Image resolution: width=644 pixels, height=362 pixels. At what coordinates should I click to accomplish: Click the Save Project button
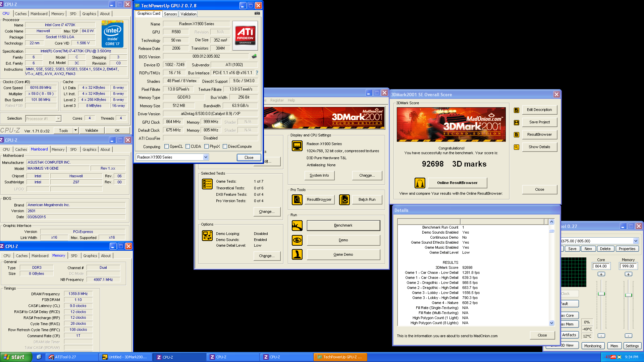click(x=539, y=122)
